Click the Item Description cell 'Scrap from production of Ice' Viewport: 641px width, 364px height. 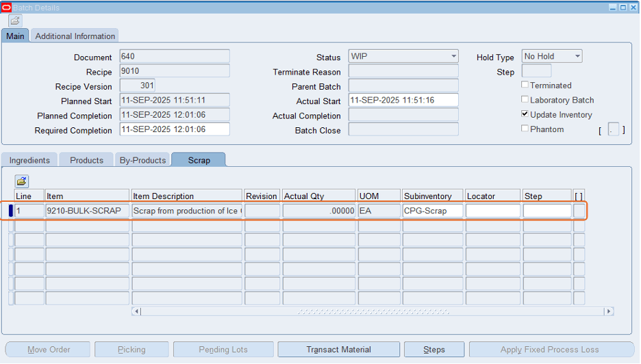(187, 211)
